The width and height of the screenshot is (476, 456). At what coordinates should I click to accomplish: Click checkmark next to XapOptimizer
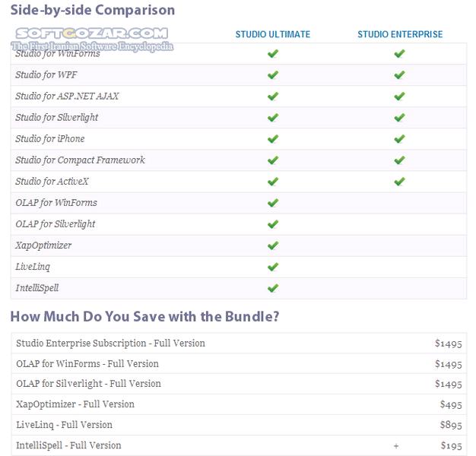click(273, 245)
